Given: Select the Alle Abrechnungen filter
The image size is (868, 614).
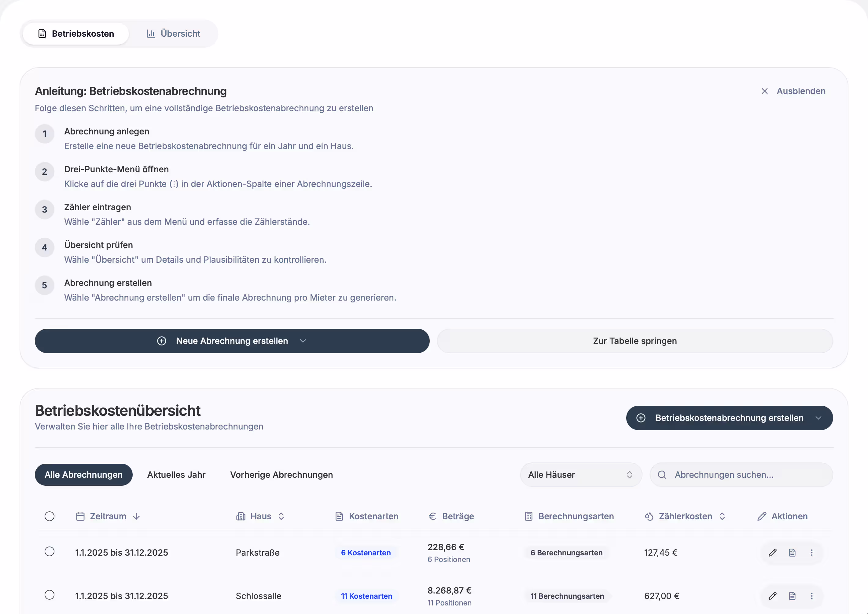Looking at the screenshot, I should click(83, 474).
